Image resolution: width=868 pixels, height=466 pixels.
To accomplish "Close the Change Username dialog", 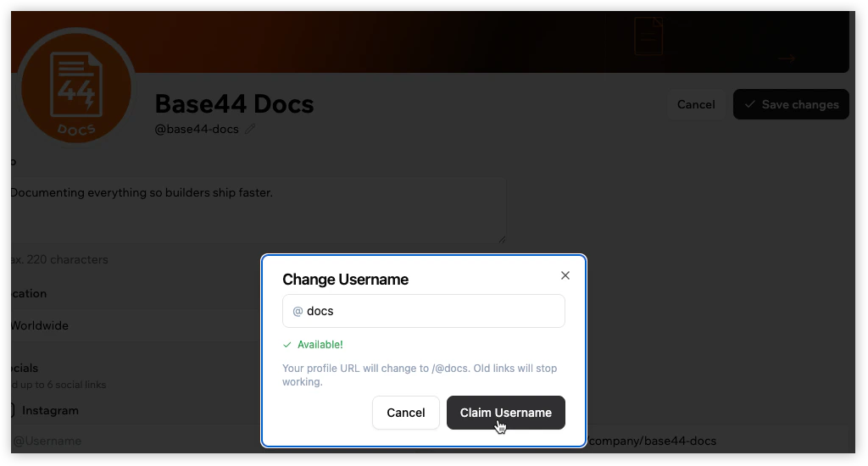I will pos(565,275).
